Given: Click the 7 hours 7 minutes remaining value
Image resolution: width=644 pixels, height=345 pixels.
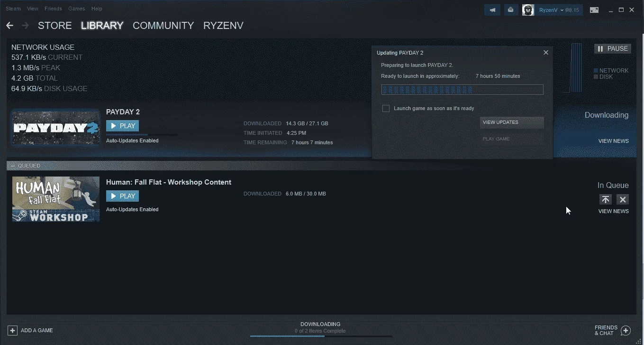Looking at the screenshot, I should 312,142.
